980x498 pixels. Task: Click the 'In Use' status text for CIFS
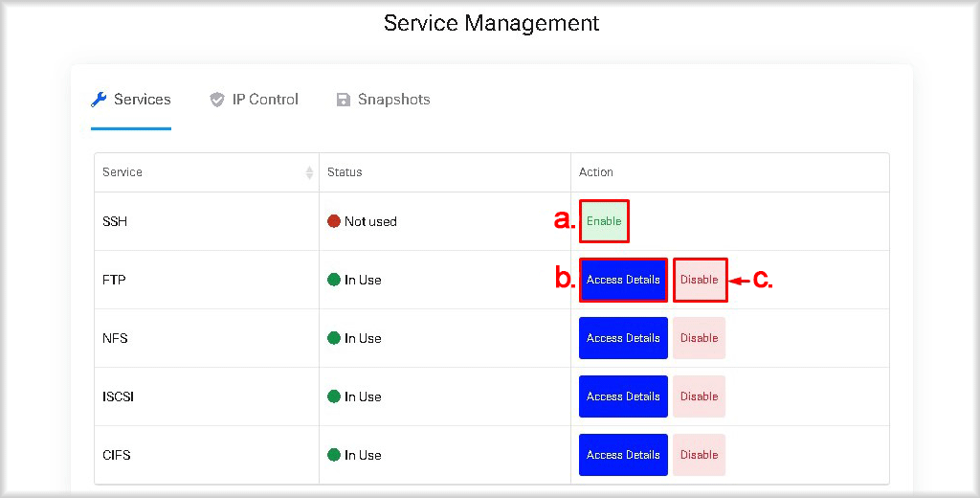pyautogui.click(x=363, y=455)
